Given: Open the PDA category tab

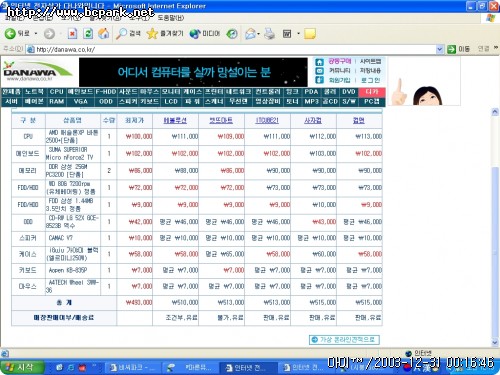Looking at the screenshot, I should pos(311,92).
